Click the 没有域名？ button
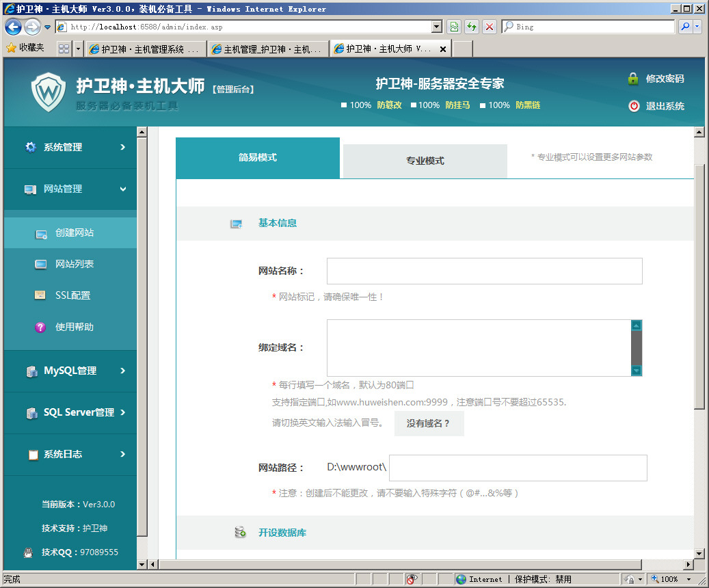The width and height of the screenshot is (709, 588). (x=429, y=423)
